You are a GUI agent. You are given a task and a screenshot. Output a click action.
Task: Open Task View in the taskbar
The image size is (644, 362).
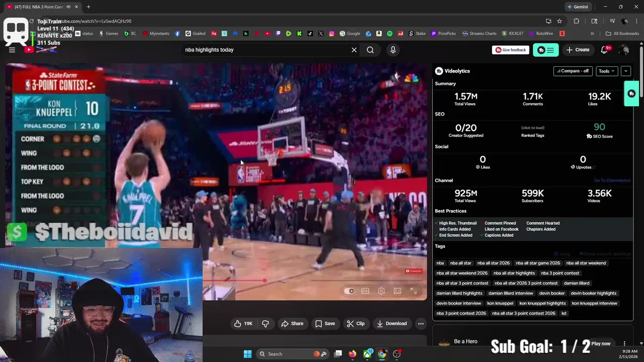(338, 354)
